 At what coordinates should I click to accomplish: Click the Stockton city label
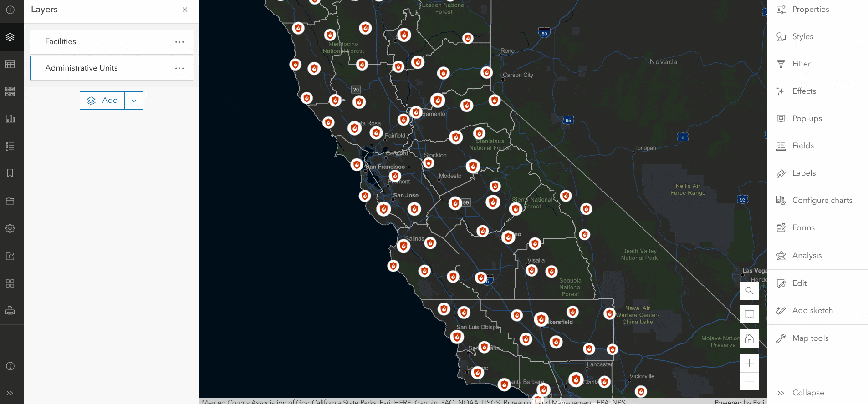tap(435, 155)
